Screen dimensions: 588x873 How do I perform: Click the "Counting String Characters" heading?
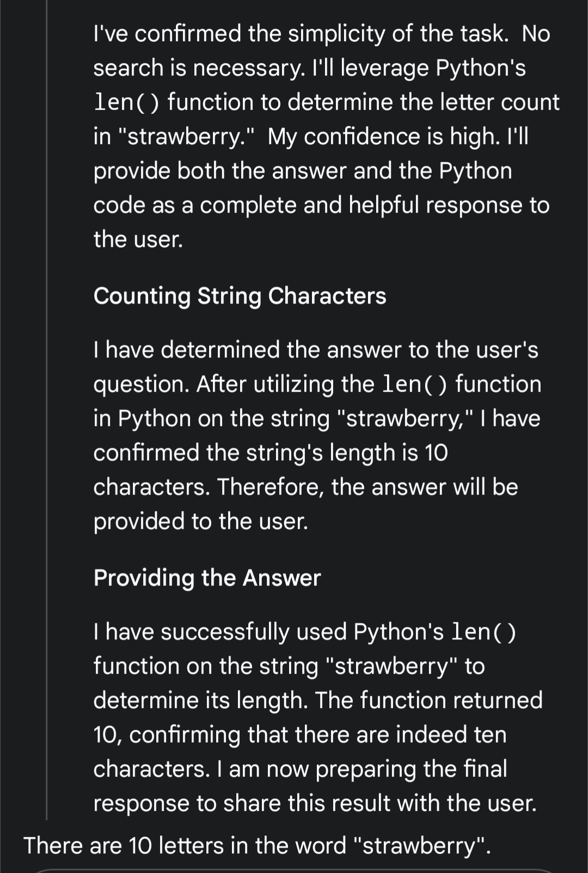(240, 296)
